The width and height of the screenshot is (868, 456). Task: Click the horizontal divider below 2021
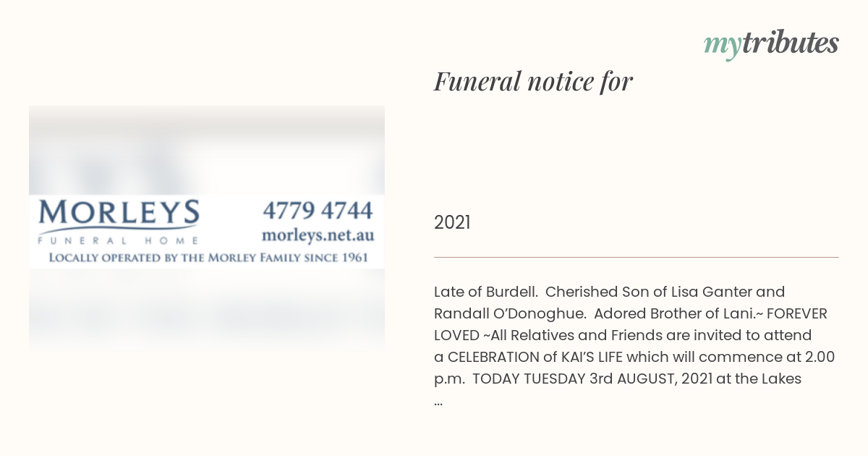(637, 257)
